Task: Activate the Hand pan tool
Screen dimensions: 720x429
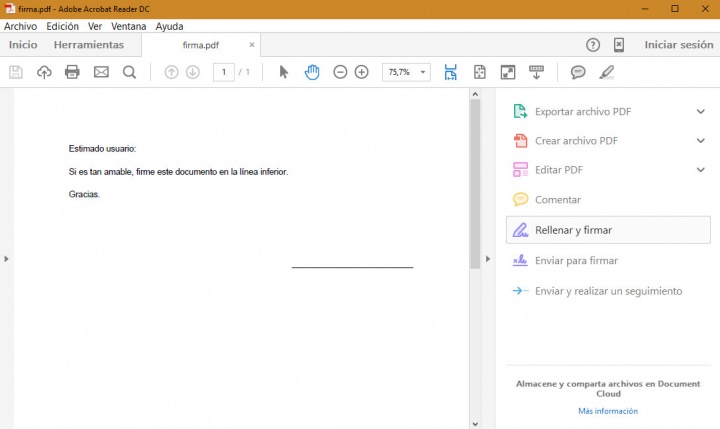Action: point(312,72)
